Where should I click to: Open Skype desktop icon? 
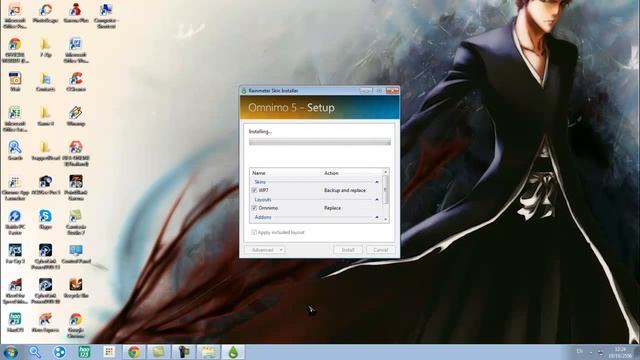(x=45, y=220)
